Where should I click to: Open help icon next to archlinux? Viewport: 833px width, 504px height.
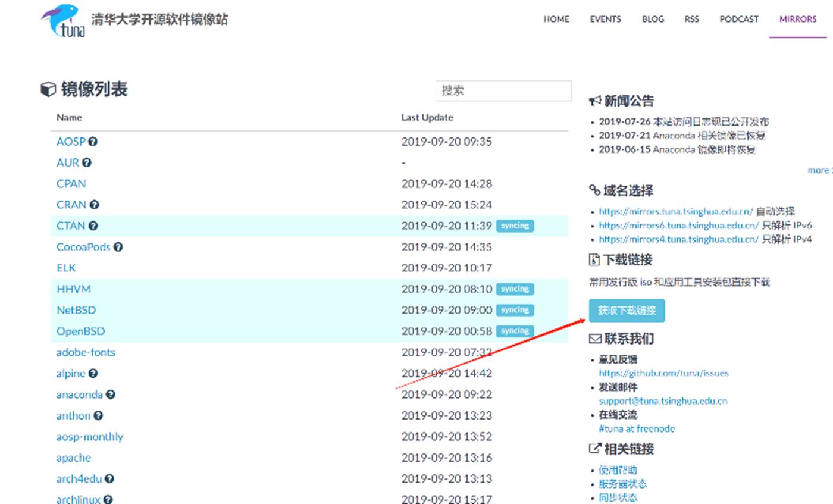[108, 499]
